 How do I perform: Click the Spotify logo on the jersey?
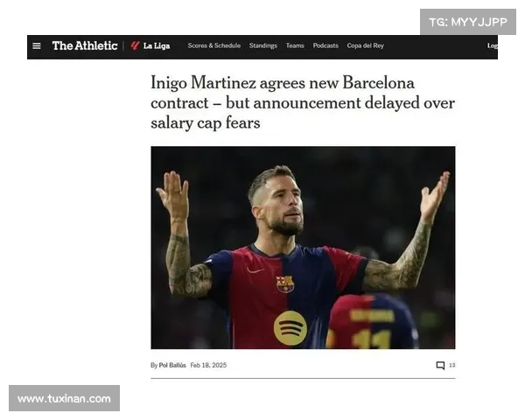tap(290, 328)
